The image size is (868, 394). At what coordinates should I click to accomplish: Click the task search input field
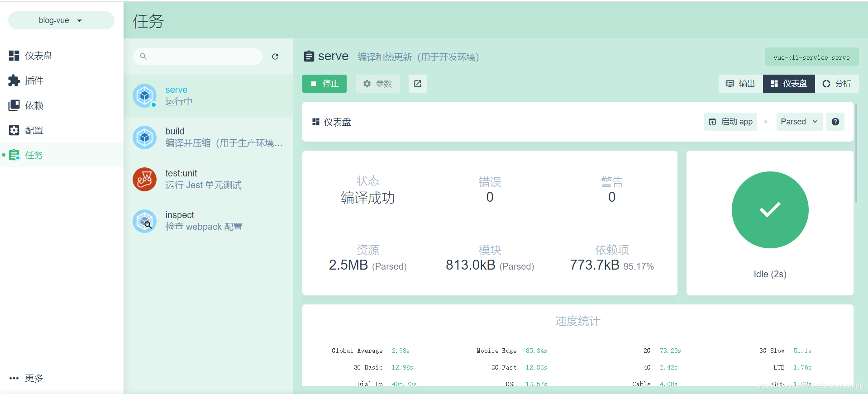click(x=198, y=57)
